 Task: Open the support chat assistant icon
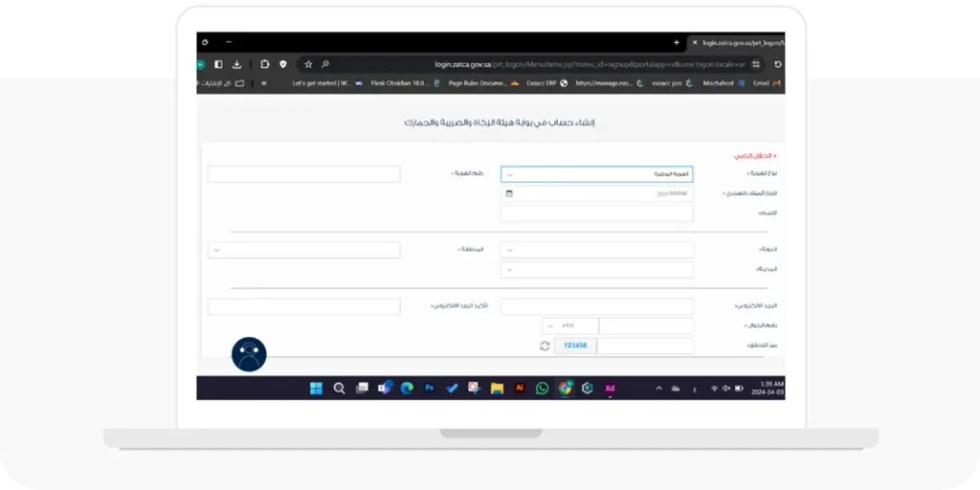click(x=249, y=354)
